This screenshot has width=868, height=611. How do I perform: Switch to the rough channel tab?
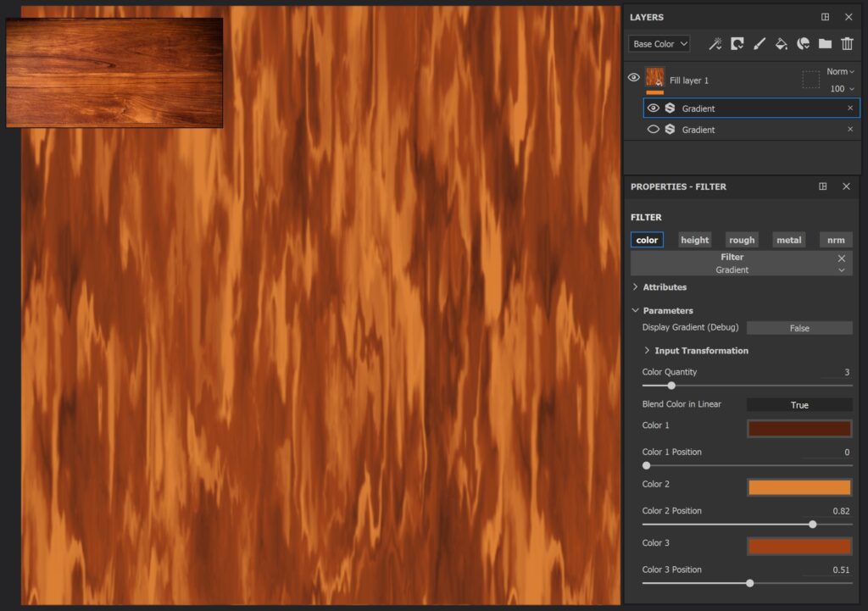coord(742,240)
